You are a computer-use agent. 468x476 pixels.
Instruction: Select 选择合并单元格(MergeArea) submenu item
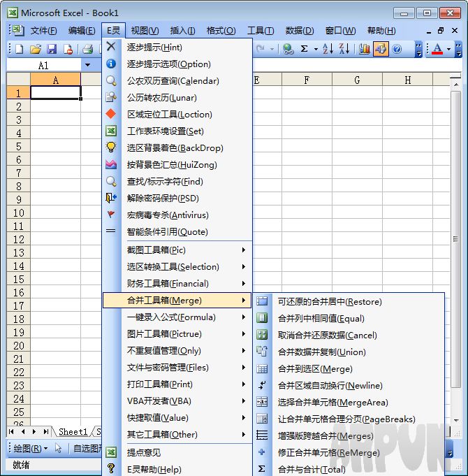click(349, 403)
